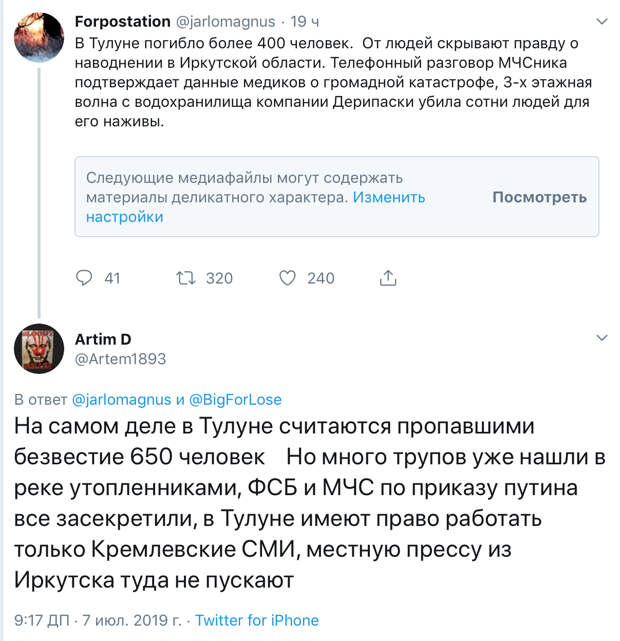Expand options chevron on Forpostation tweet

(602, 21)
